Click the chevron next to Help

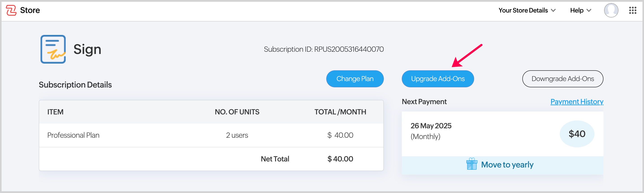coord(589,11)
